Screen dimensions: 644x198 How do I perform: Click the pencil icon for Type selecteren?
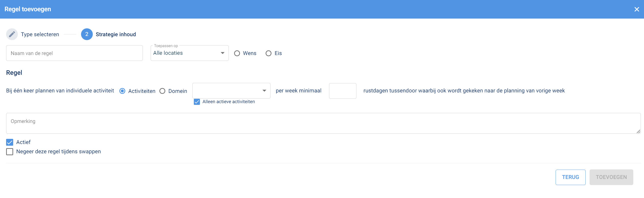coord(12,34)
